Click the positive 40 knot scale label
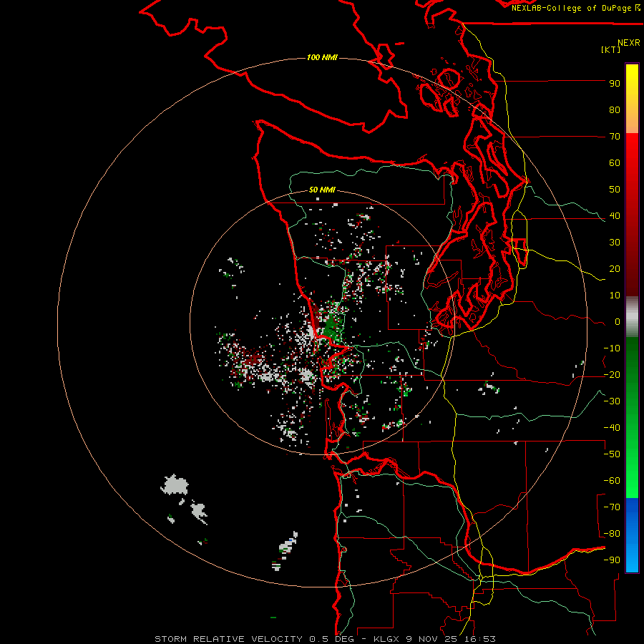The width and height of the screenshot is (644, 644). pyautogui.click(x=615, y=216)
